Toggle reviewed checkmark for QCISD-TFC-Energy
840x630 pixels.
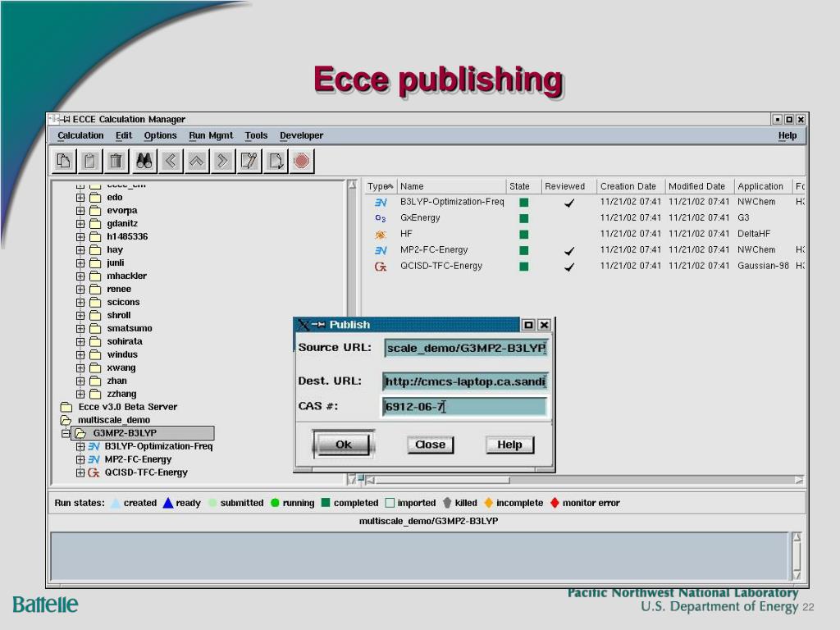(569, 267)
